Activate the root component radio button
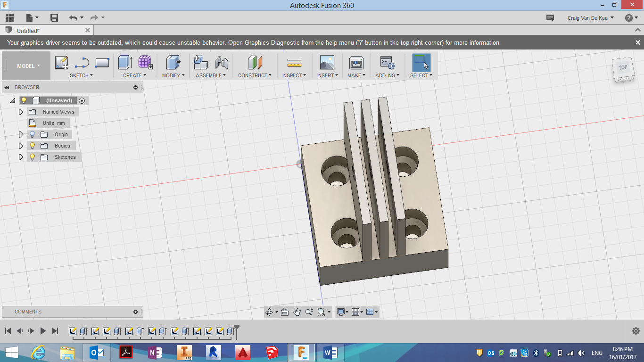The height and width of the screenshot is (362, 644). [82, 100]
